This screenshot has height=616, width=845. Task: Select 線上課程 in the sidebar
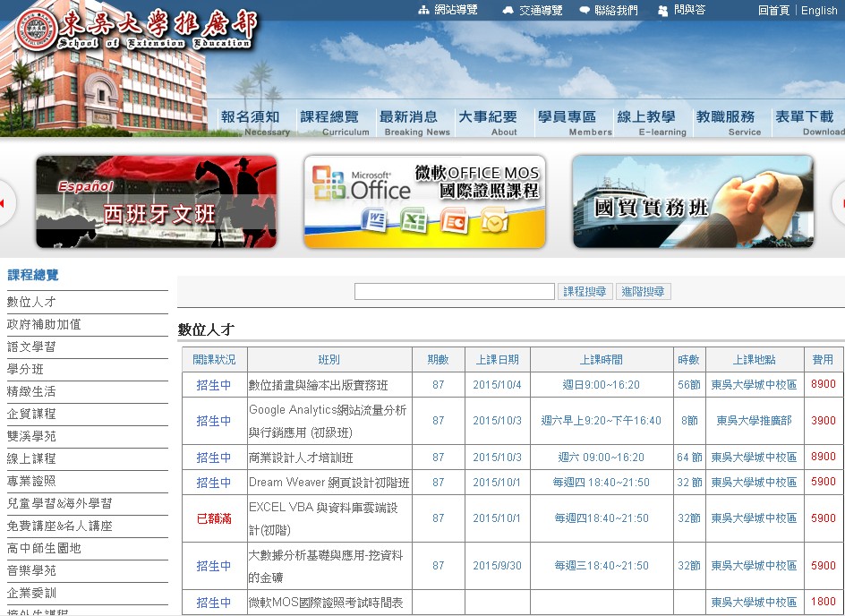click(31, 458)
